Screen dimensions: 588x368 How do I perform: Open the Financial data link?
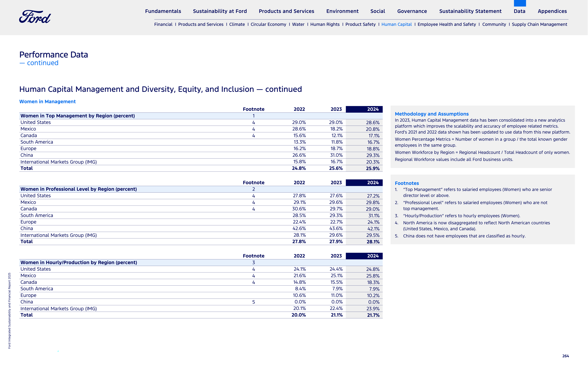[x=163, y=24]
